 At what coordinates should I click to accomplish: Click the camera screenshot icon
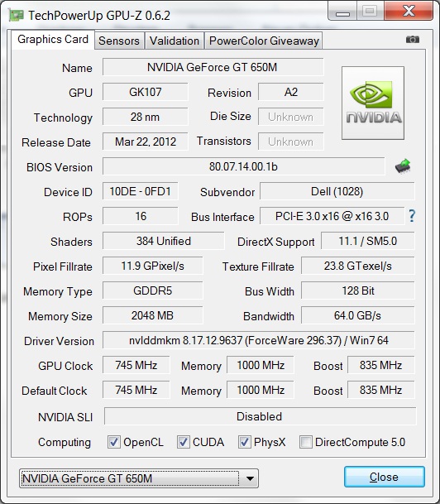tap(413, 40)
